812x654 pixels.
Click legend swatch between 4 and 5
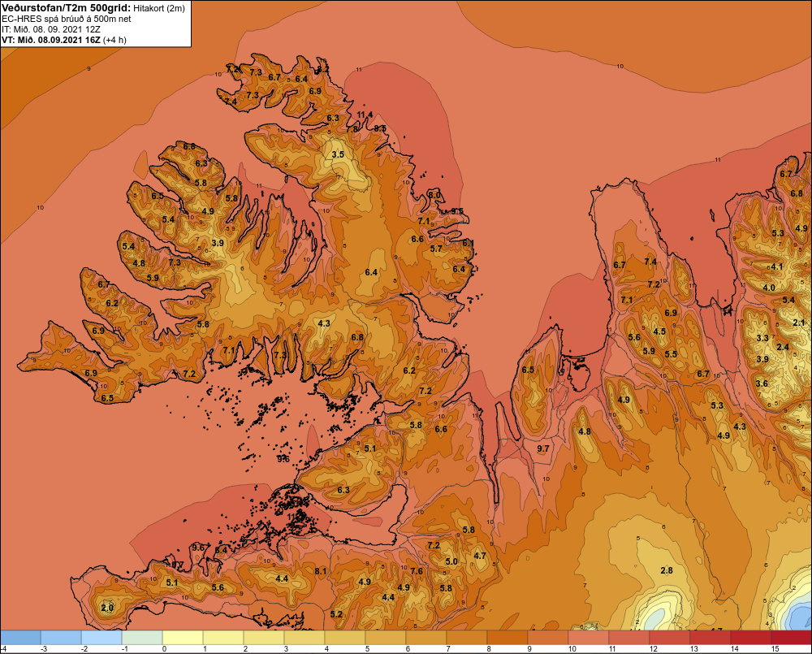point(345,638)
